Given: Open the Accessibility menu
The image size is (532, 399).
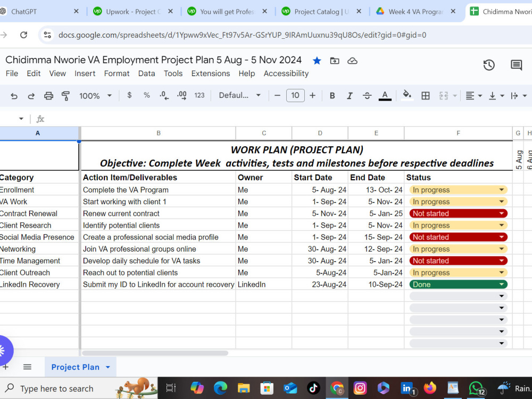Looking at the screenshot, I should [286, 73].
